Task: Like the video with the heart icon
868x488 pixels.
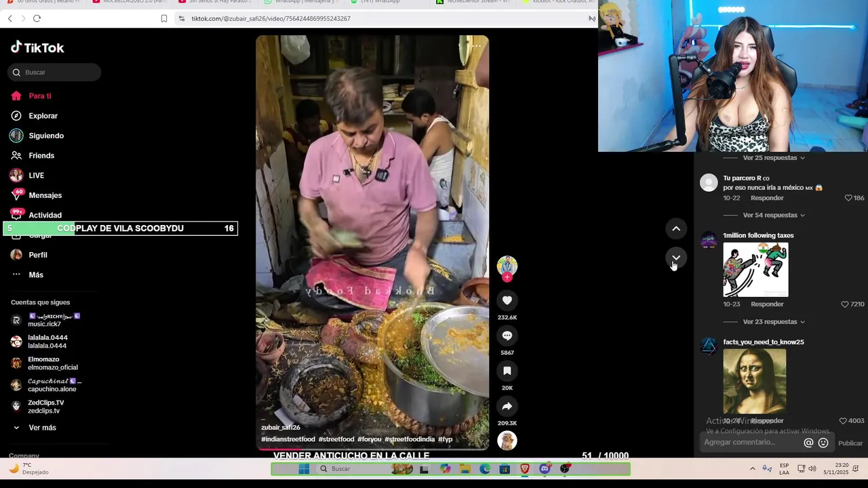Action: (x=507, y=300)
